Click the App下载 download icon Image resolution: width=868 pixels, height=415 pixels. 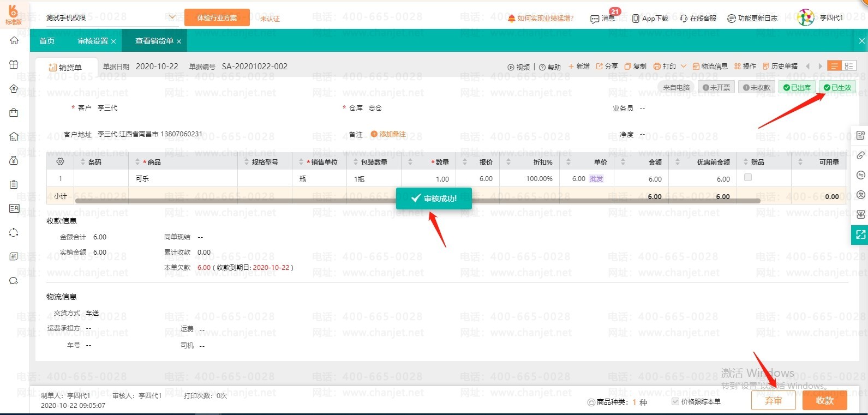click(x=650, y=18)
